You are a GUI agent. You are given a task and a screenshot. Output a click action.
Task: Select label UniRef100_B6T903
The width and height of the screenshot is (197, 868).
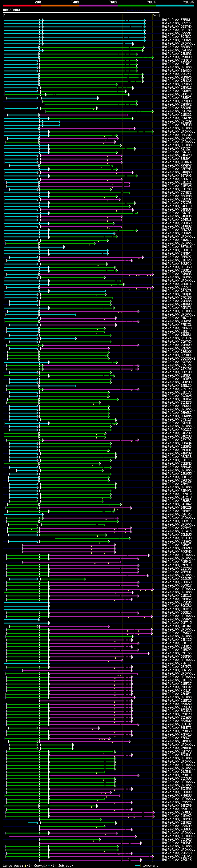pos(177,176)
